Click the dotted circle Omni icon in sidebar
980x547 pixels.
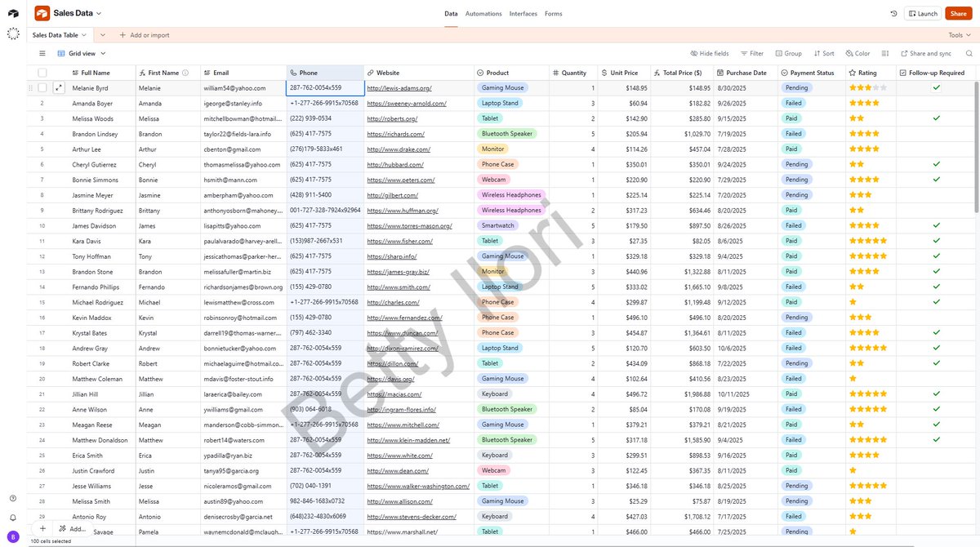pos(13,34)
